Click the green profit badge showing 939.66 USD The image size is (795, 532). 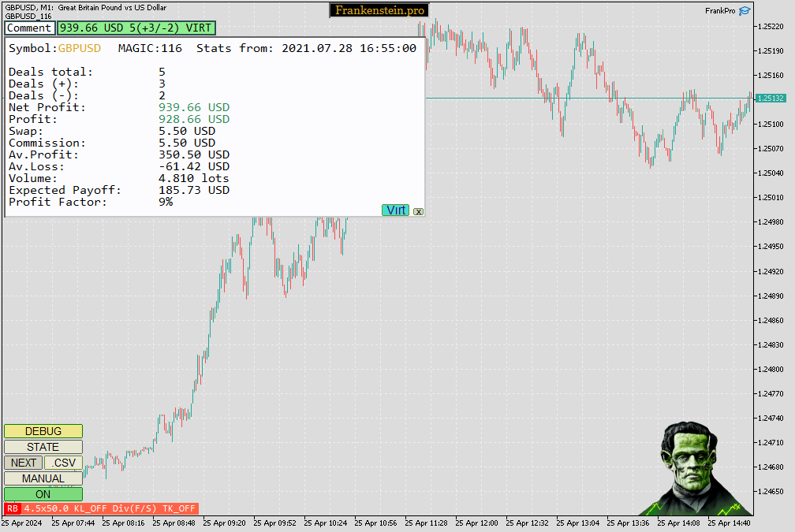[x=136, y=28]
